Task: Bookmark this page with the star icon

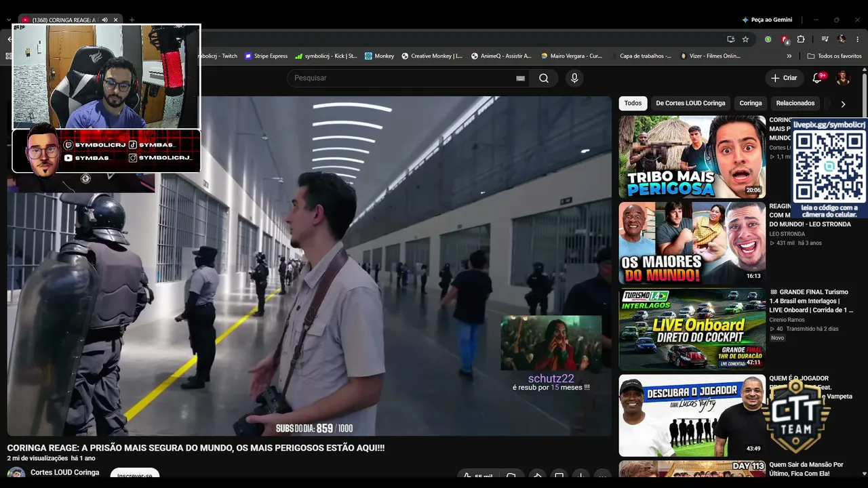Action: click(x=745, y=39)
